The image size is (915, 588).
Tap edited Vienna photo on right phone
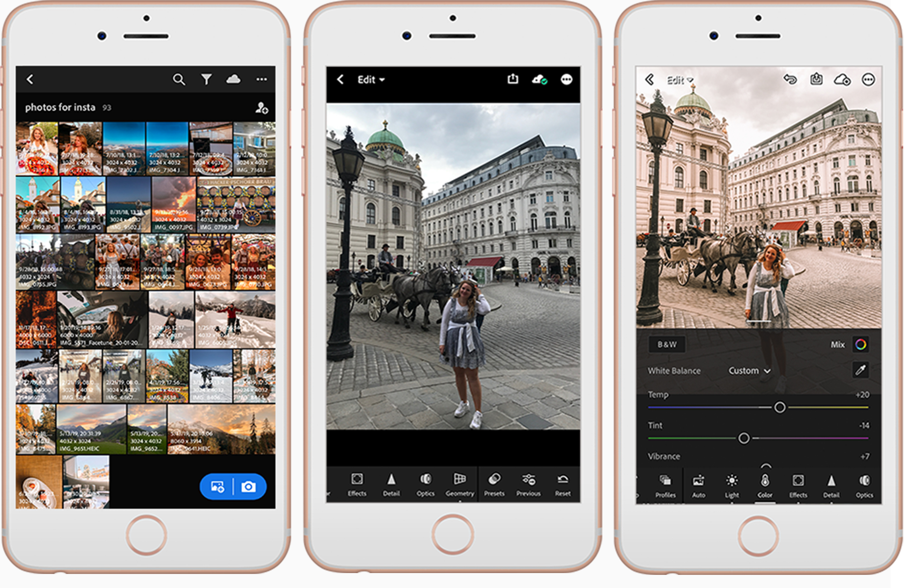click(x=759, y=198)
